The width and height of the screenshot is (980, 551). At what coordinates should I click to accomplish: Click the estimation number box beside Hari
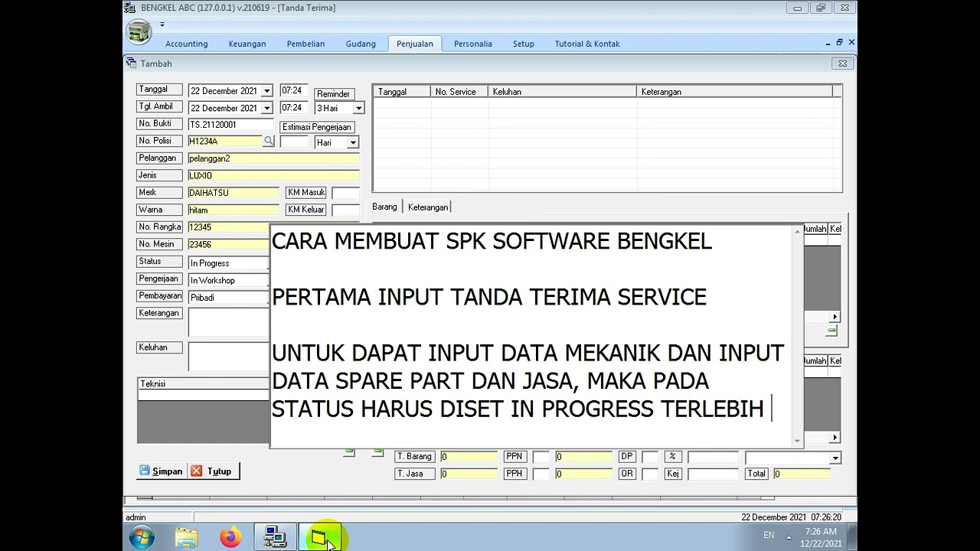pyautogui.click(x=294, y=142)
